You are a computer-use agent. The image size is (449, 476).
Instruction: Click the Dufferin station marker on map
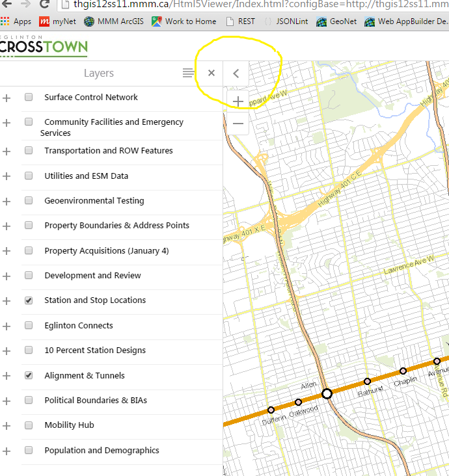coord(271,410)
